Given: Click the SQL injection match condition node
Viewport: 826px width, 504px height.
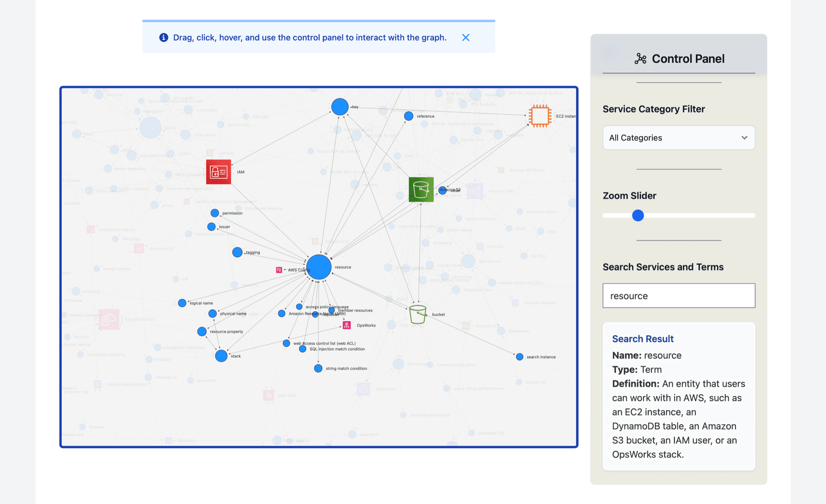Looking at the screenshot, I should click(303, 349).
